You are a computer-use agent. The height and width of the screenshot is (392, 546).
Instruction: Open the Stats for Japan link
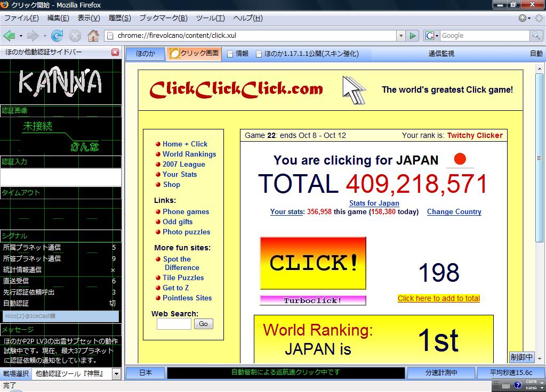374,203
